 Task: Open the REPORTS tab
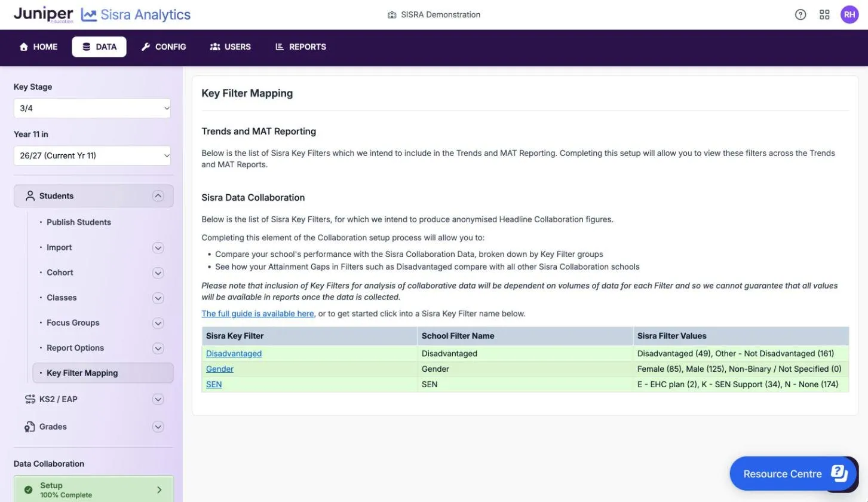(x=300, y=47)
